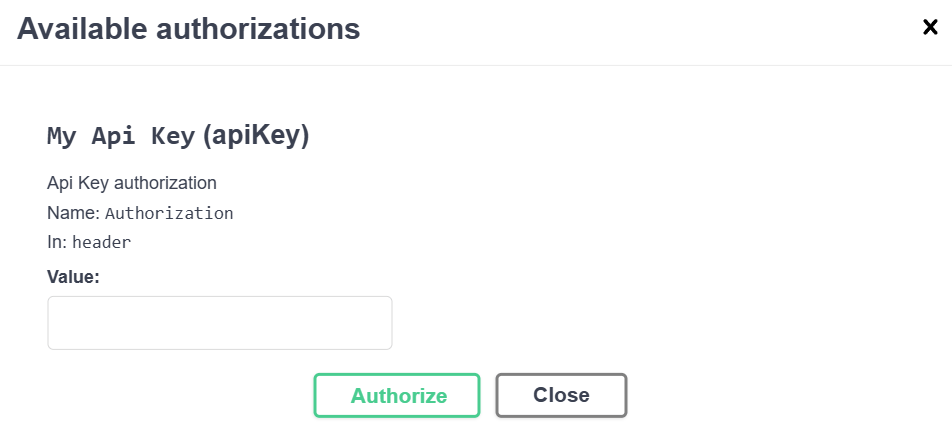Select the Authorization header name code text

point(169,213)
